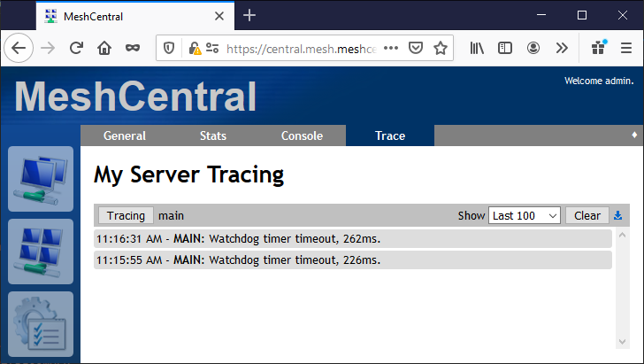Click the 'main' tracing source label

tap(172, 215)
